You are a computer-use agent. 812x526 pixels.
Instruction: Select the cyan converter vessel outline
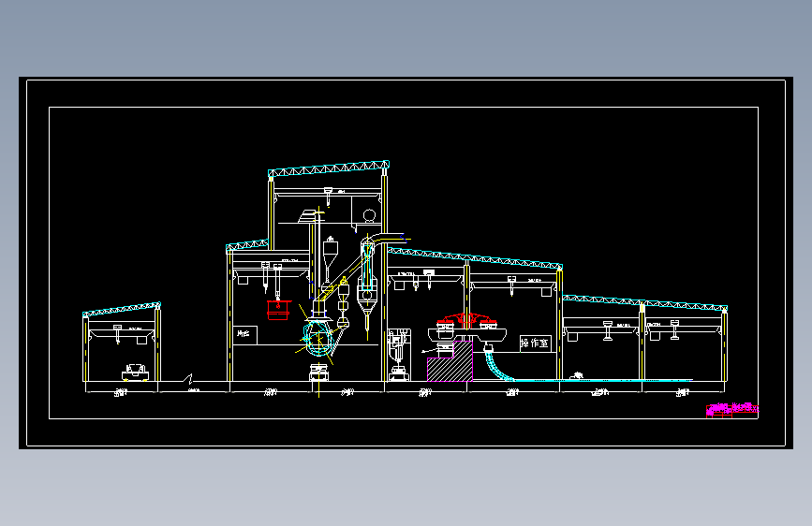point(317,338)
